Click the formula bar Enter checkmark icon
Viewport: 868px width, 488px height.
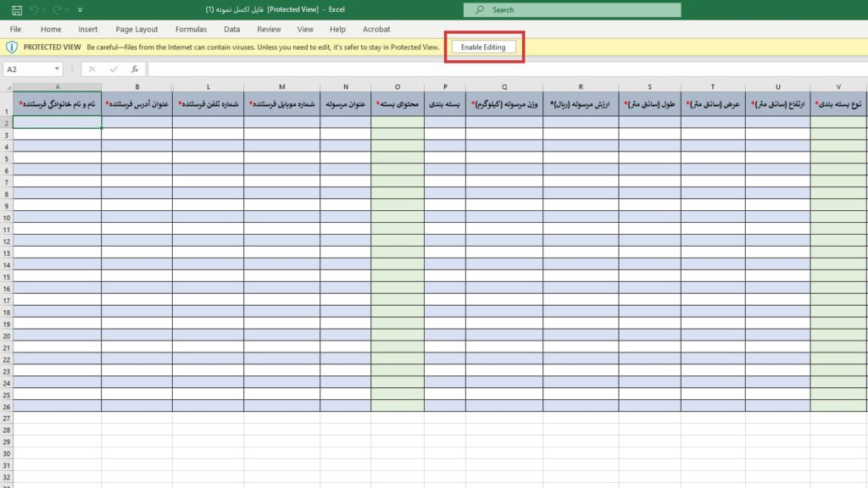114,69
